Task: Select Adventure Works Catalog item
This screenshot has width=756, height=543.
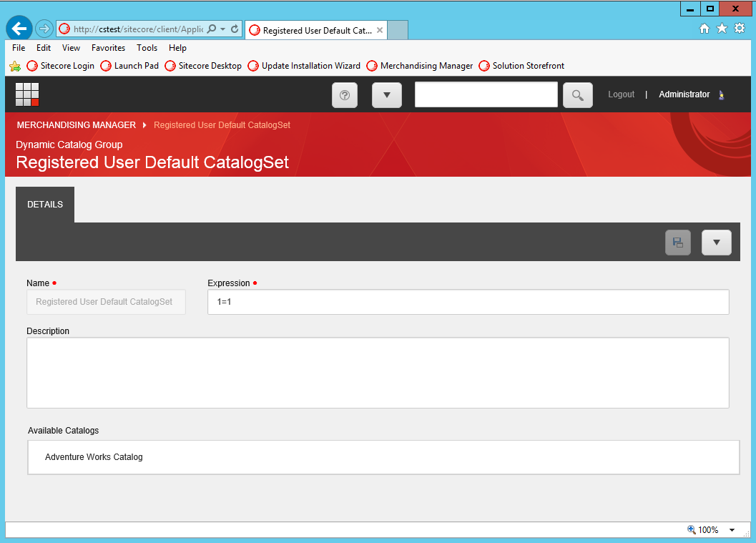Action: tap(94, 457)
